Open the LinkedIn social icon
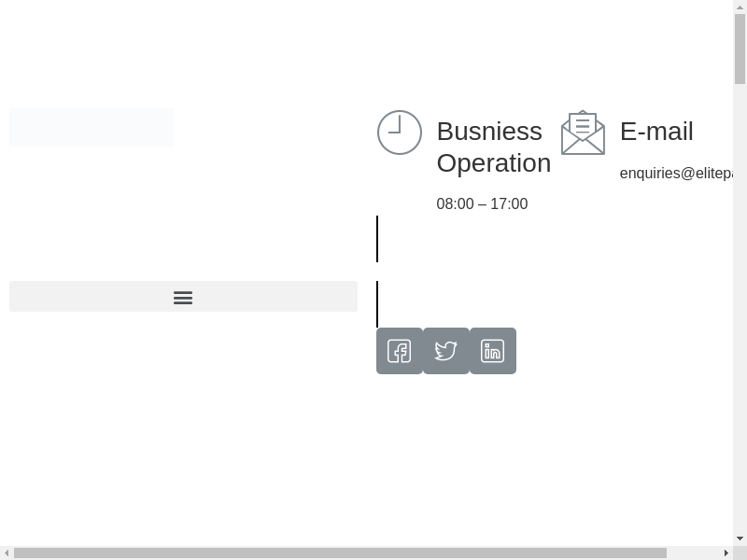 pyautogui.click(x=492, y=351)
